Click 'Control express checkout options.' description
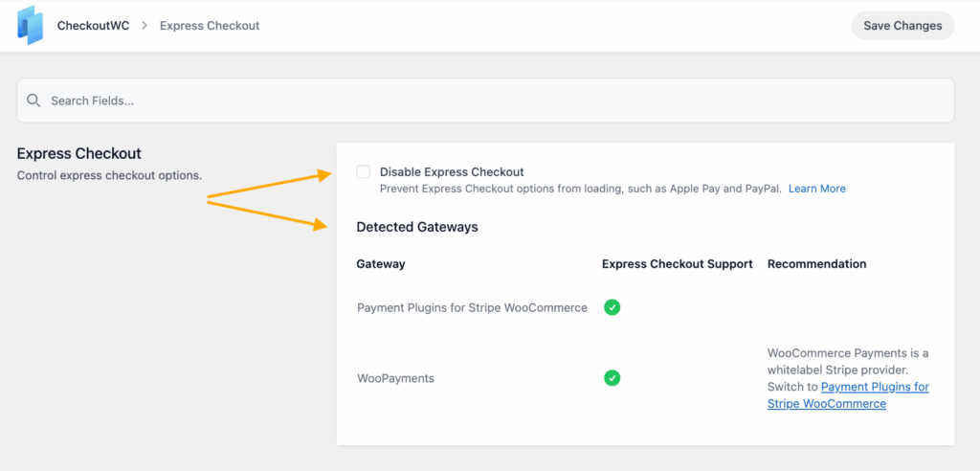980x471 pixels. 109,175
